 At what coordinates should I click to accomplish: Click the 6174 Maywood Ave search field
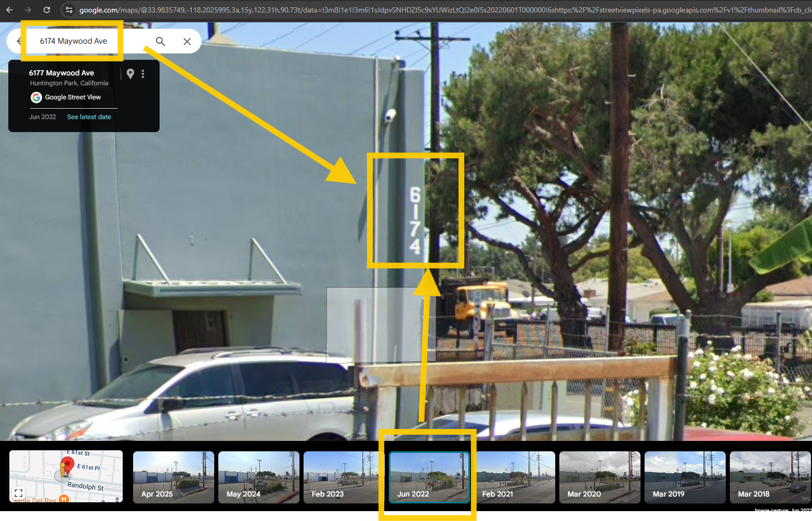pyautogui.click(x=73, y=41)
